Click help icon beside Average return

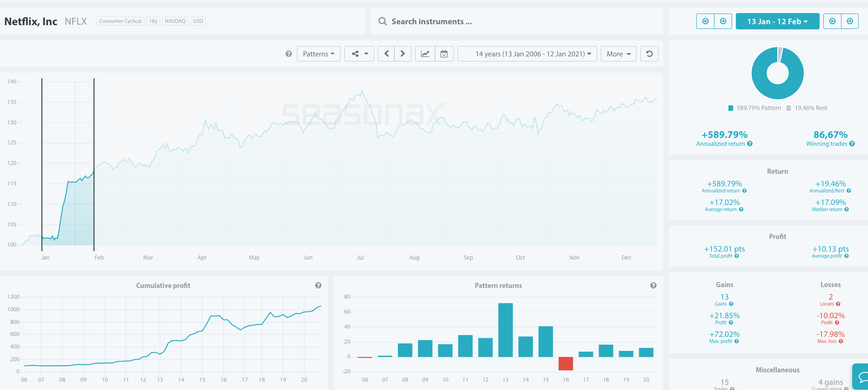[741, 209]
